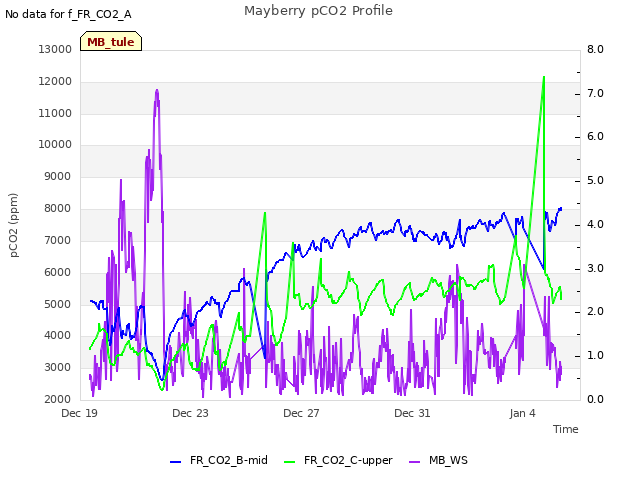The image size is (640, 480).
Task: Click the 8000 left axis value
Action: click(x=58, y=208)
